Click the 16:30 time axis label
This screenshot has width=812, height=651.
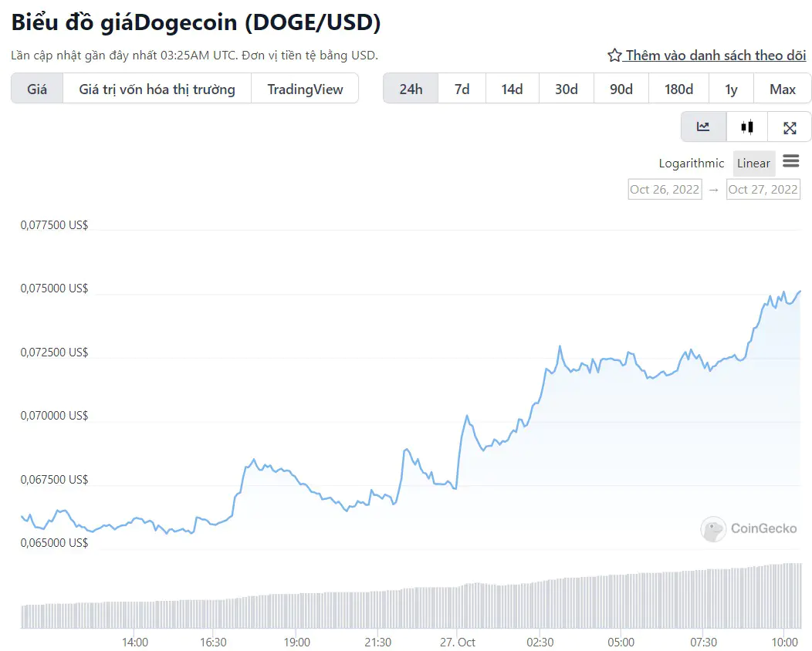point(213,643)
